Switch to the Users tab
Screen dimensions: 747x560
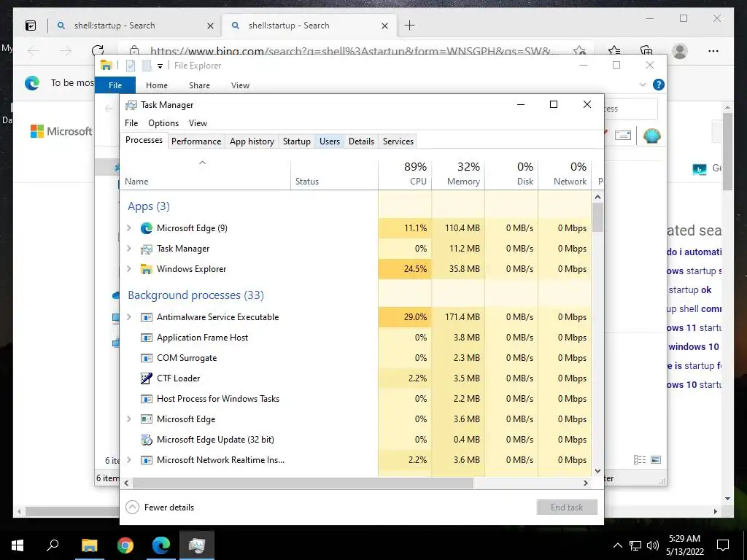tap(330, 141)
